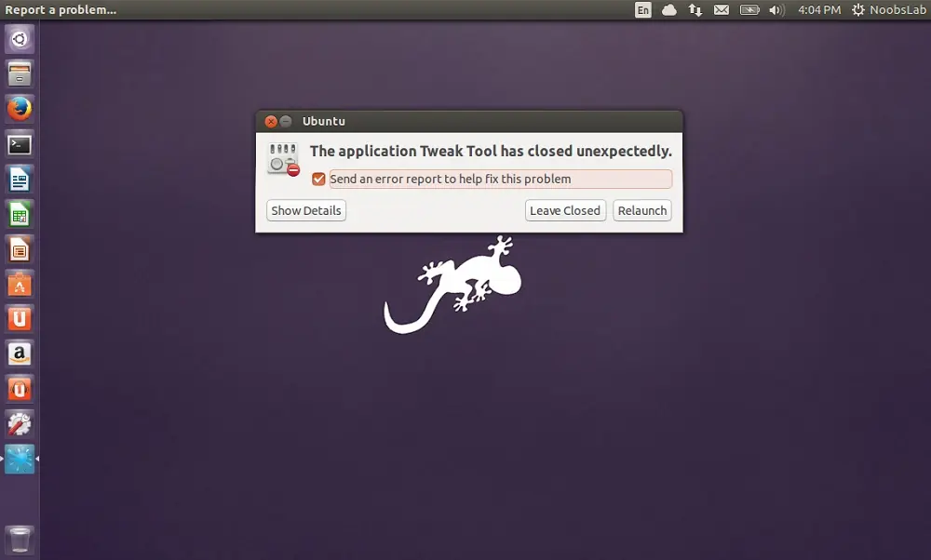Click Leave Closed button

(x=565, y=210)
